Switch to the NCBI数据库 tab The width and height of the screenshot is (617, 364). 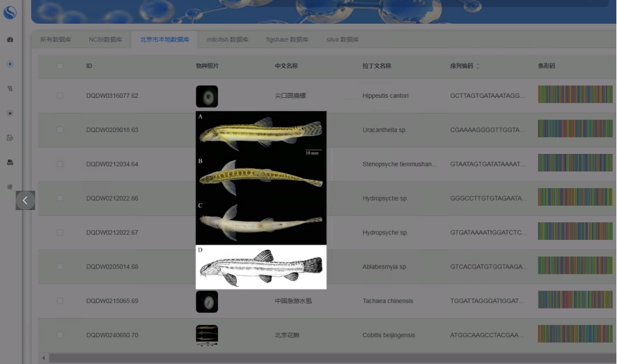(x=105, y=40)
